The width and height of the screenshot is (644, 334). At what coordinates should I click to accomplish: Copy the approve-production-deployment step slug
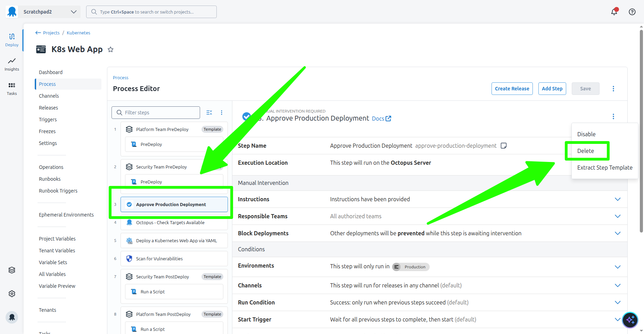pyautogui.click(x=503, y=146)
